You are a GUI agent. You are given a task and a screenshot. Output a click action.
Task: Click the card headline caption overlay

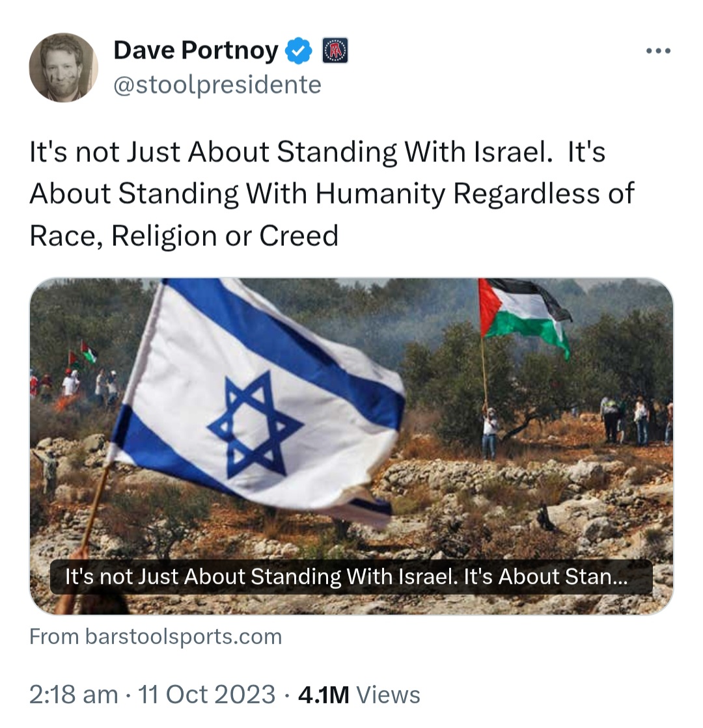coord(351,576)
